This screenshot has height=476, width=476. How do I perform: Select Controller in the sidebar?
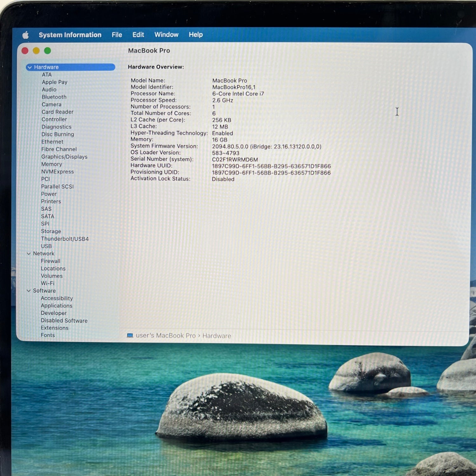(54, 119)
